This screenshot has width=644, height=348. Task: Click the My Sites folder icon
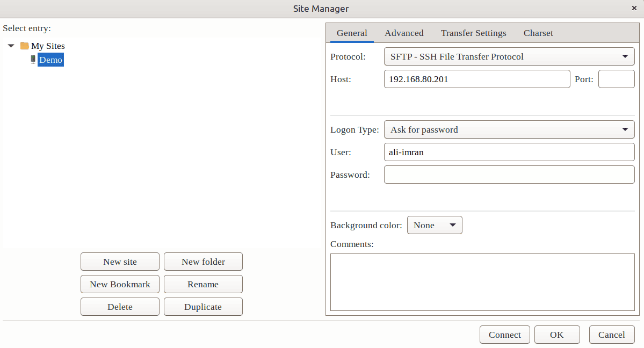click(24, 46)
